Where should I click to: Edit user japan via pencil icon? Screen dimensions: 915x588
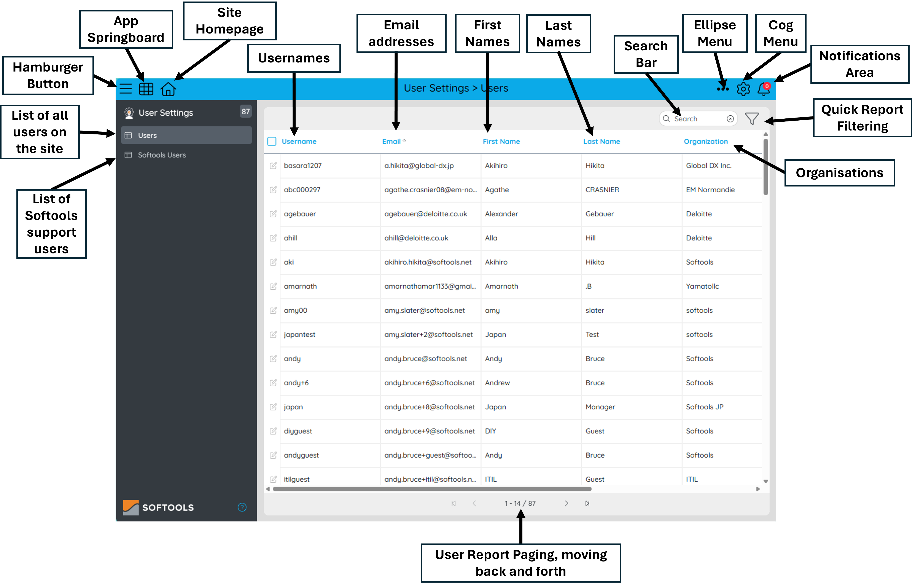coord(273,407)
